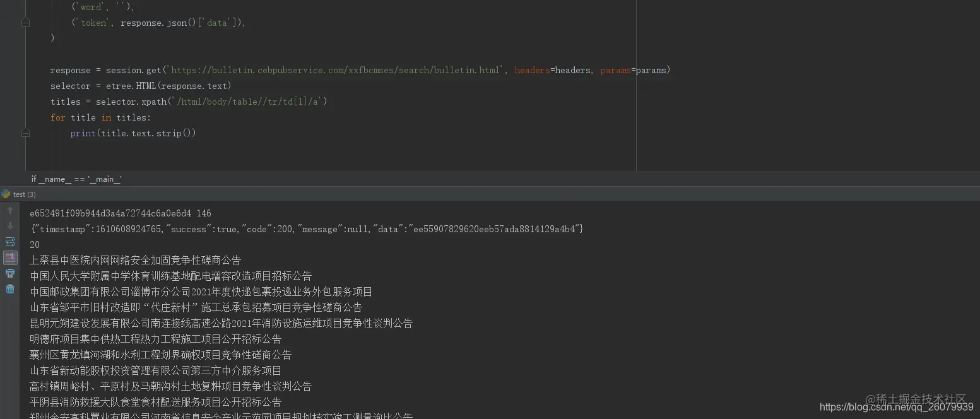The image size is (980, 419).
Task: Collapse fold marker beside print(title.text.strip()) line
Action: tap(25, 133)
